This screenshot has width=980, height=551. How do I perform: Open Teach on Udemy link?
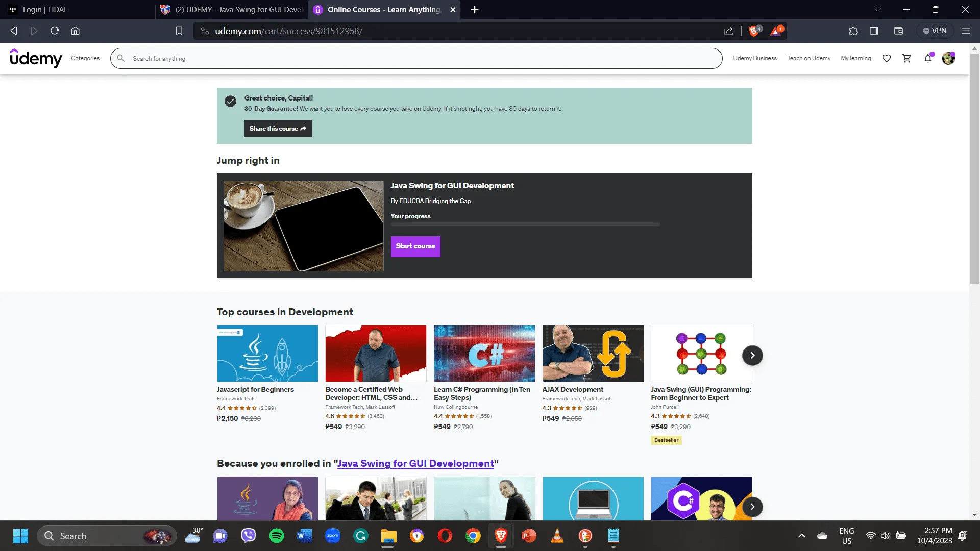(808, 58)
